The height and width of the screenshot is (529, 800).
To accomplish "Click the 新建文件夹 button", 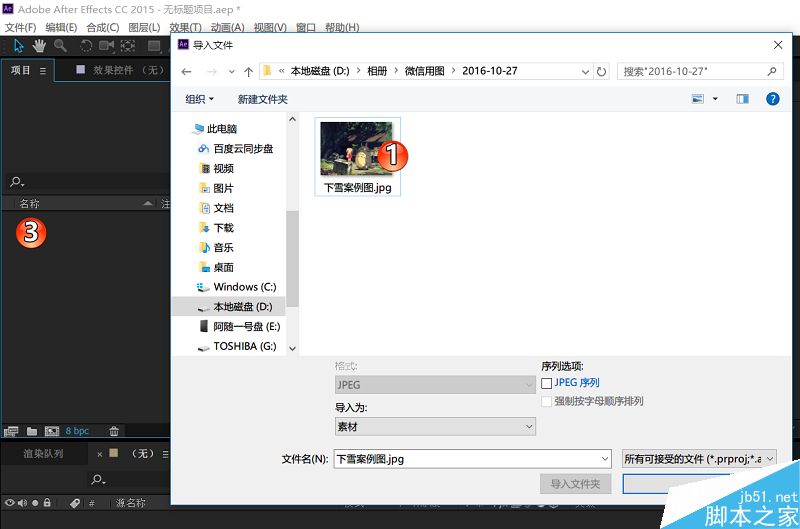I will (262, 99).
